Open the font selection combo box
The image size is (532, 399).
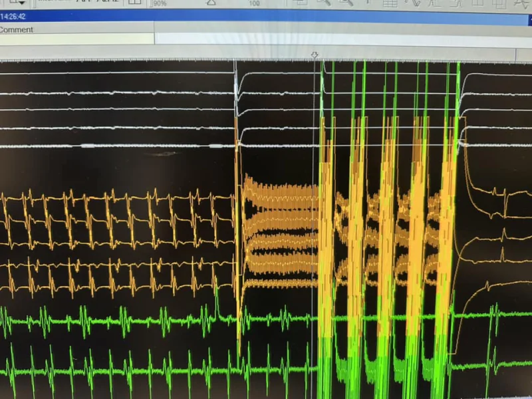pyautogui.click(x=80, y=3)
